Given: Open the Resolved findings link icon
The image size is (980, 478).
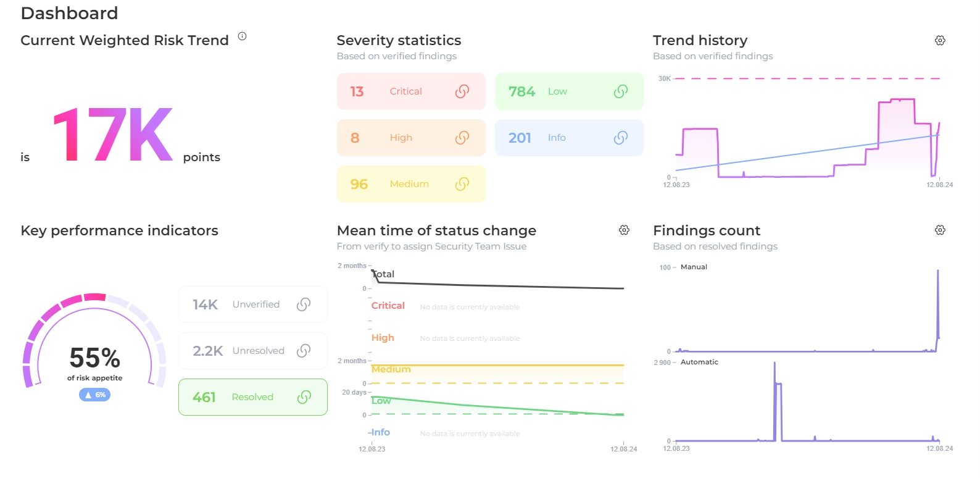Looking at the screenshot, I should (x=304, y=397).
